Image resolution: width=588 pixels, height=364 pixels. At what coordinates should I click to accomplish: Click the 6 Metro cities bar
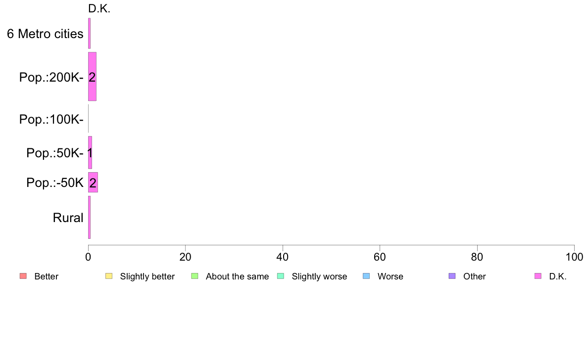[89, 33]
